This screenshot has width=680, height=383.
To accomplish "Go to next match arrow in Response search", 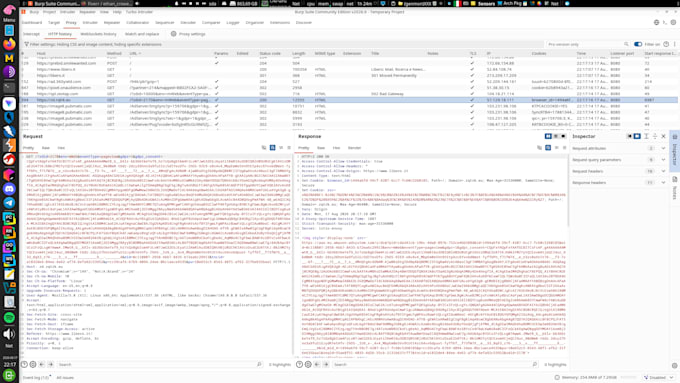I will [x=326, y=365].
